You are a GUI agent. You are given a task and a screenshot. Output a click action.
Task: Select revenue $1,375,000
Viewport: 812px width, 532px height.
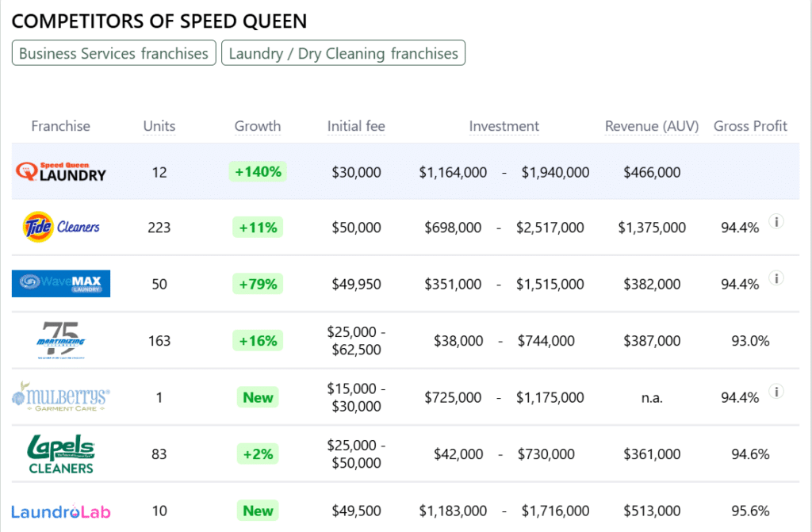pyautogui.click(x=652, y=228)
